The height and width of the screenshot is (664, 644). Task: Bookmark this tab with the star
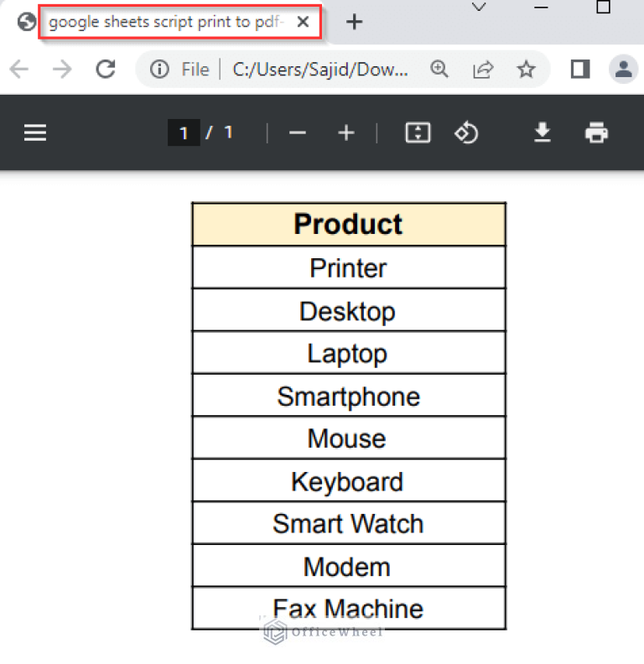click(x=527, y=69)
